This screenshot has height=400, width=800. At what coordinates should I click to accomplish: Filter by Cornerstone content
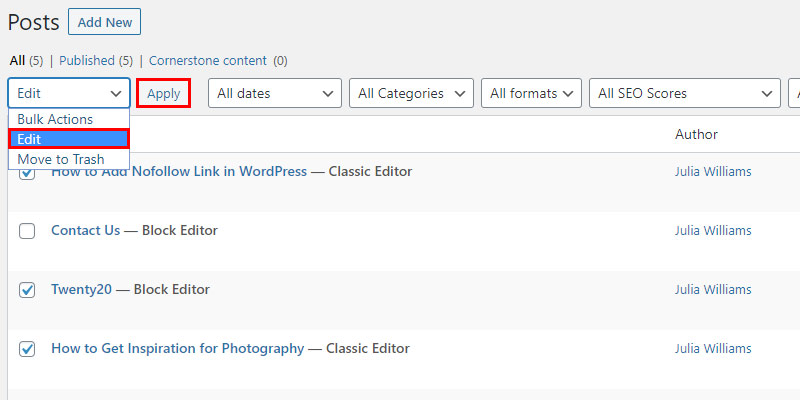coord(208,61)
